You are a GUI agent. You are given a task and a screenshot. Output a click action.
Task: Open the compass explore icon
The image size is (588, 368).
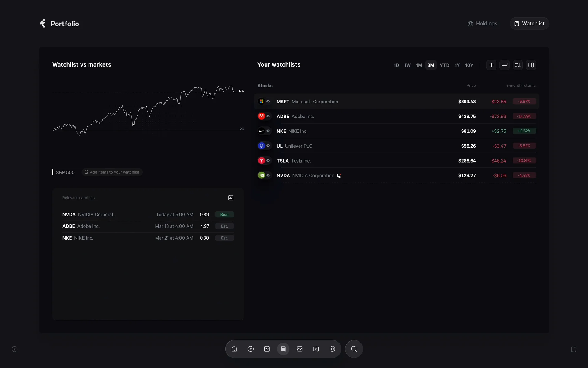tap(251, 349)
